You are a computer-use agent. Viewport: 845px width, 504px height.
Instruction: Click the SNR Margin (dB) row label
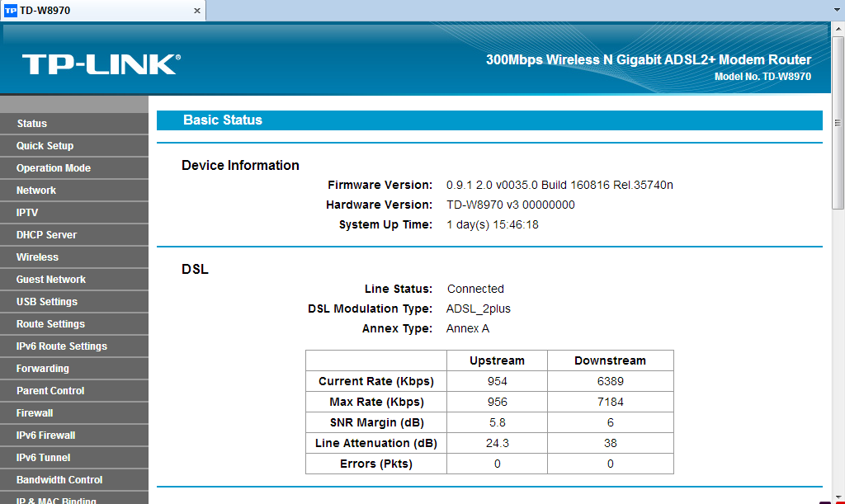376,422
